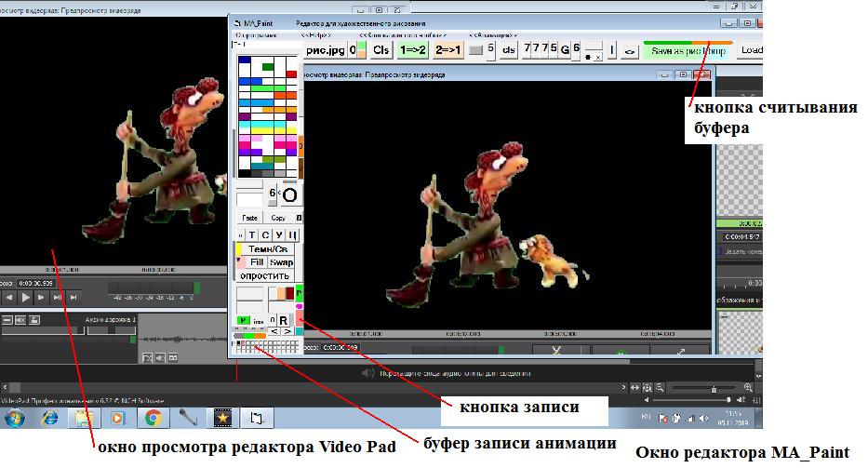
Task: Click the рис.jpg button in MA_Paint toolbar
Action: (x=325, y=50)
